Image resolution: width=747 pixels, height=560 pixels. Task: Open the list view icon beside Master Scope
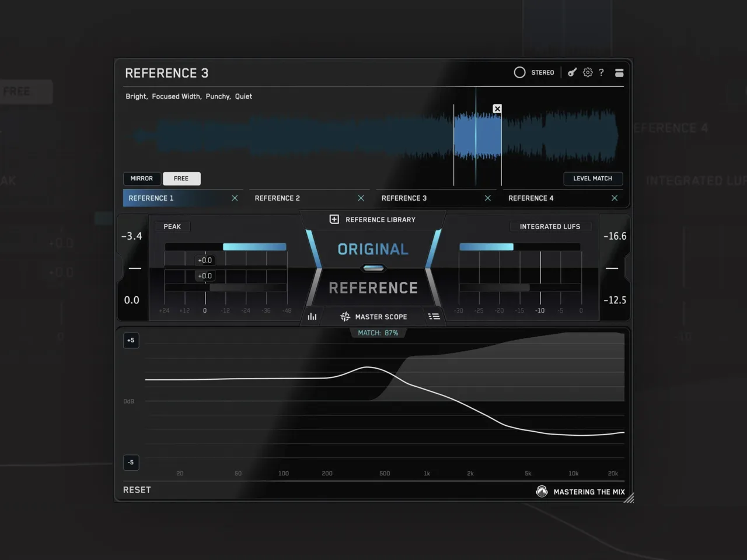pyautogui.click(x=434, y=317)
